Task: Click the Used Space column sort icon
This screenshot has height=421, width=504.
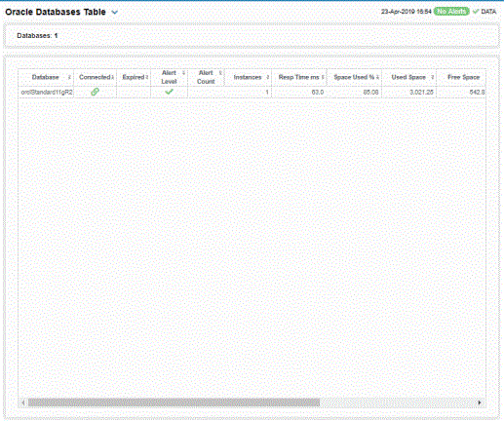Action: coord(432,77)
